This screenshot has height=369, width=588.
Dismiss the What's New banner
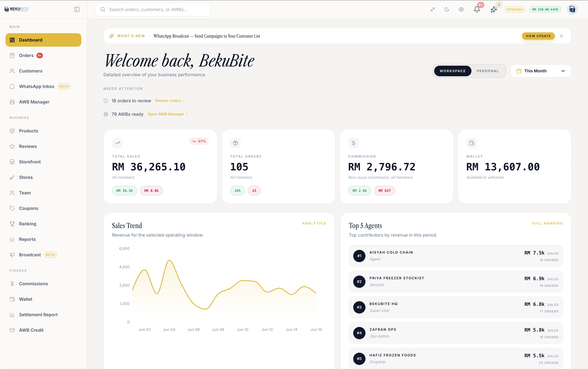click(x=561, y=36)
